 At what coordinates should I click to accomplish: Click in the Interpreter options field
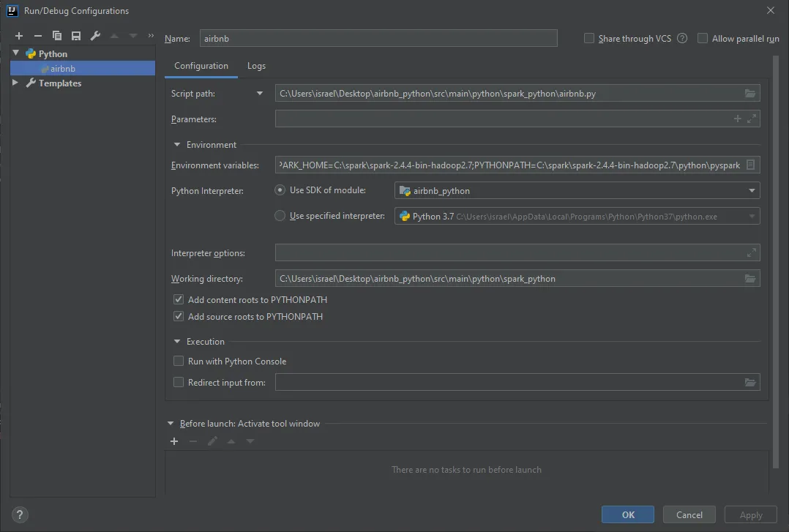509,253
